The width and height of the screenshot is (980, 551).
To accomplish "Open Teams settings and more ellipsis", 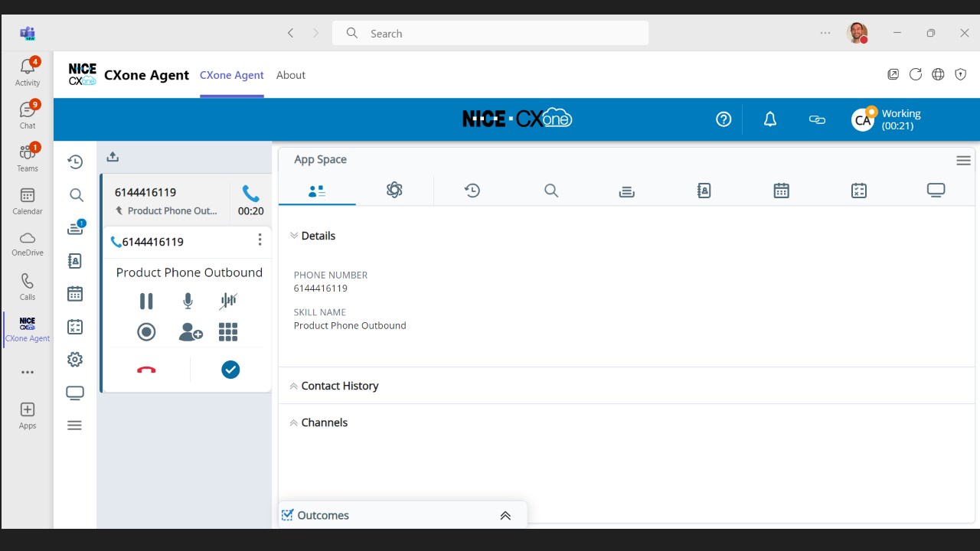I will click(x=825, y=33).
